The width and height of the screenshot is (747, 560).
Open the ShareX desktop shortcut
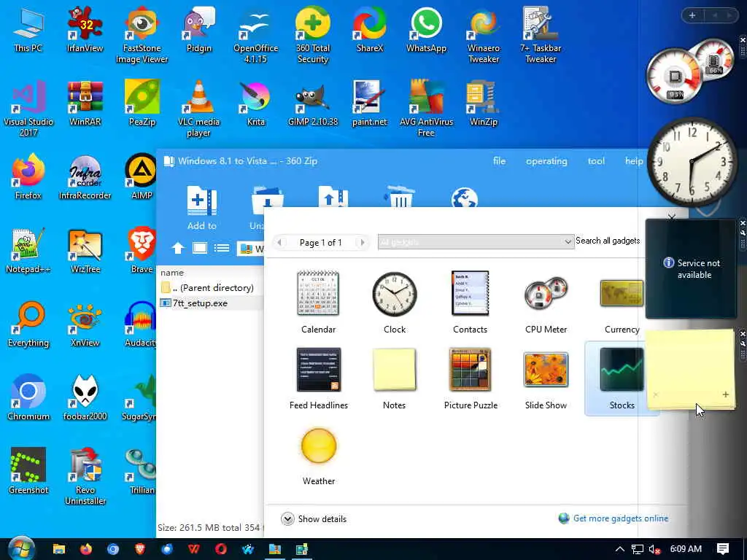coord(370,29)
